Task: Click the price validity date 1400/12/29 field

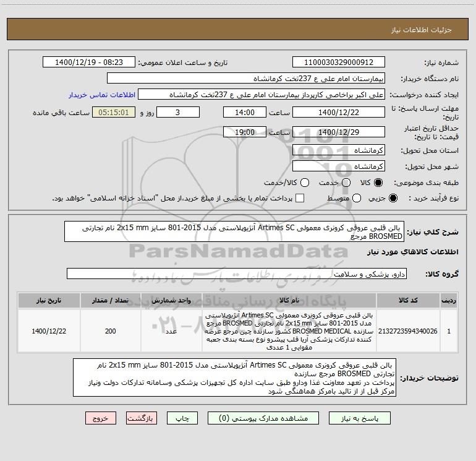Action: coord(339,132)
